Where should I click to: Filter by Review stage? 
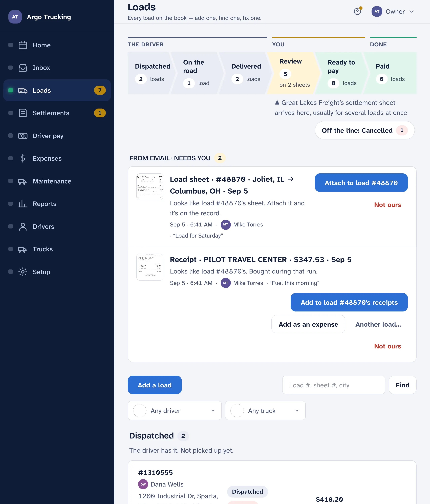pos(293,73)
